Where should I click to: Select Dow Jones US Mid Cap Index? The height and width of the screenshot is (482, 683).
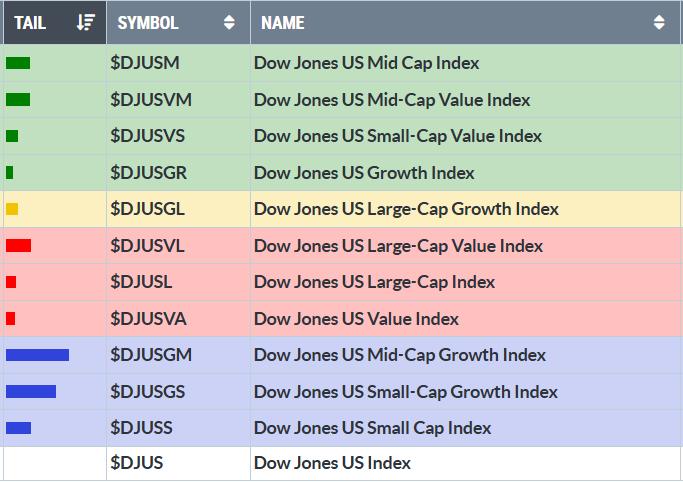coord(366,63)
